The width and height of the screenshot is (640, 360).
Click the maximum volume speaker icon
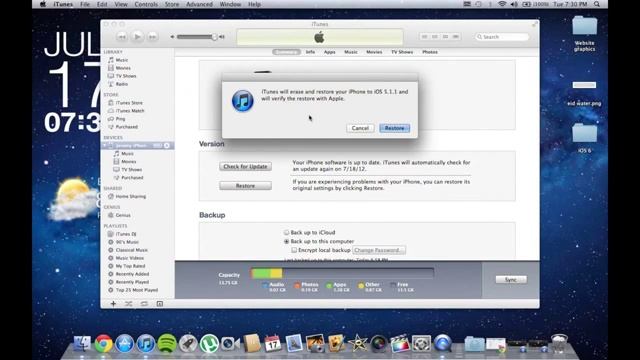tap(222, 37)
